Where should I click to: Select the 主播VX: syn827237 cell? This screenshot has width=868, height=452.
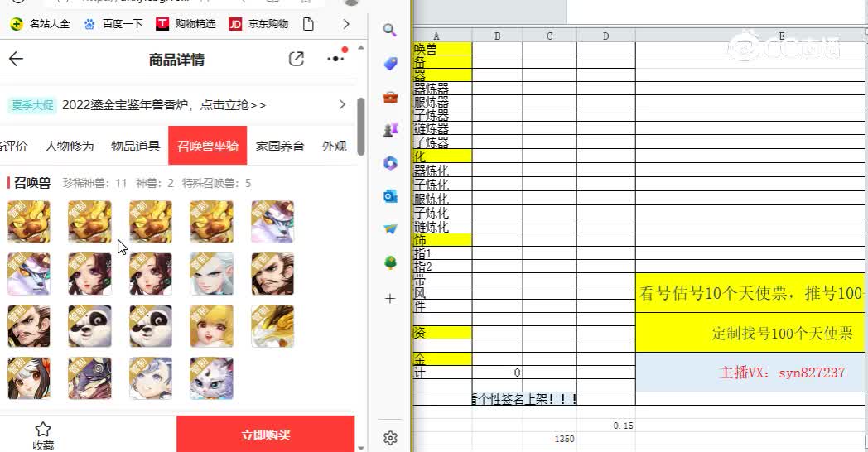pos(750,373)
